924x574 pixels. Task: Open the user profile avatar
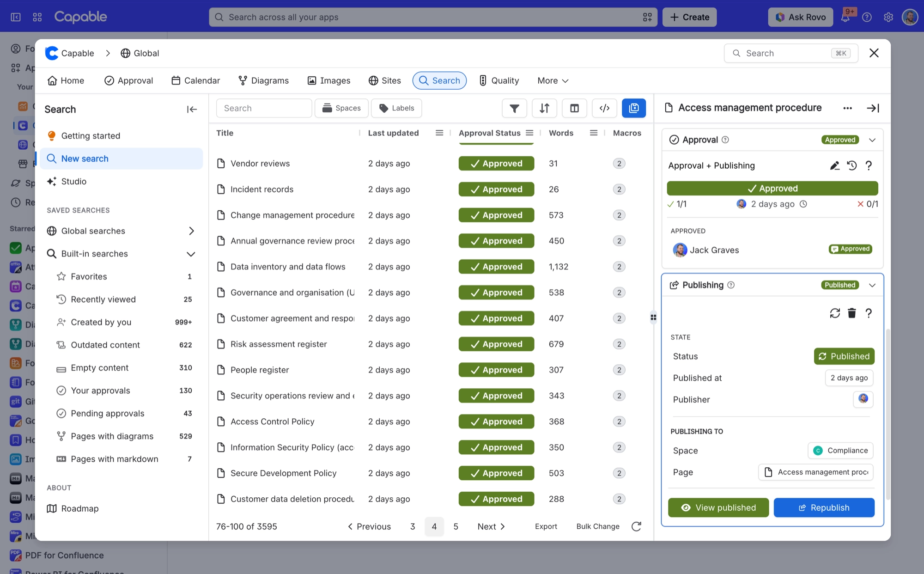click(x=910, y=17)
